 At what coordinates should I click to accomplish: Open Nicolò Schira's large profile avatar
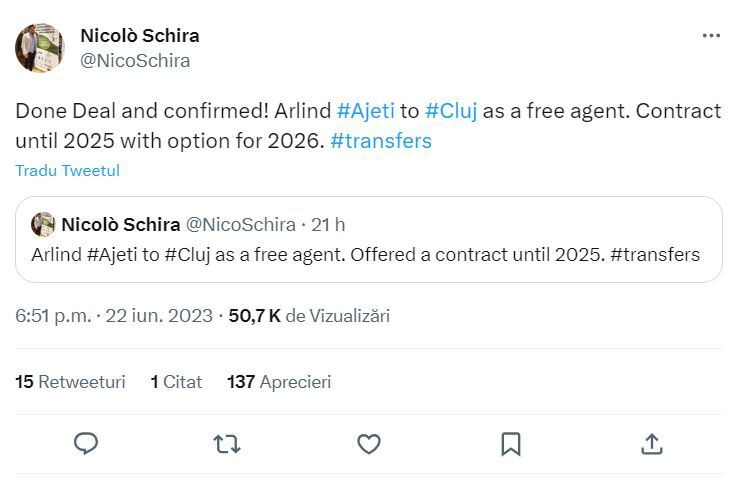40,48
